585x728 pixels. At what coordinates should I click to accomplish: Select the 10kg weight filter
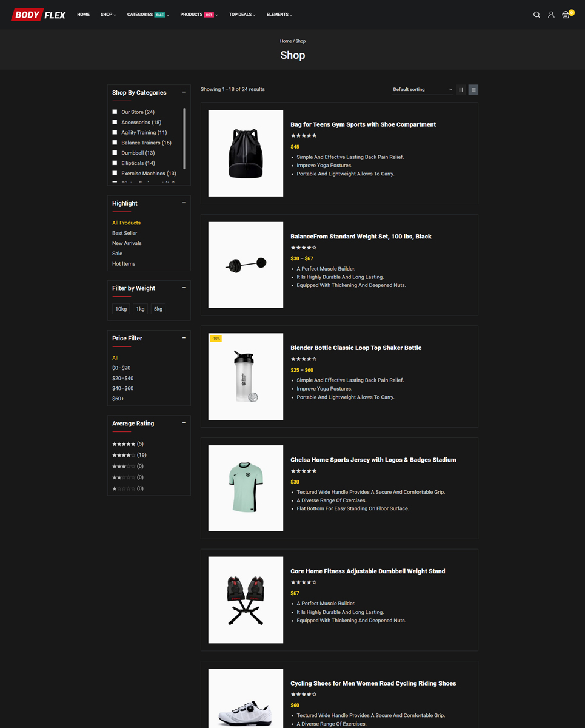121,309
